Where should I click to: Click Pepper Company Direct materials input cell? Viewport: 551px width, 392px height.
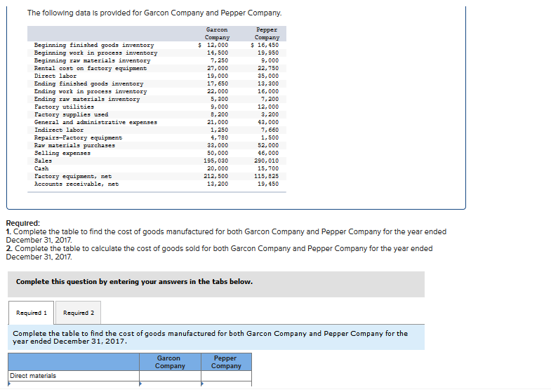pos(226,376)
